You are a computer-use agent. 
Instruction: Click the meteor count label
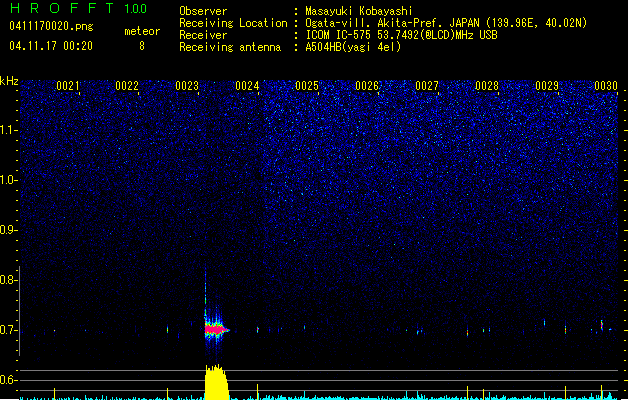point(142,31)
